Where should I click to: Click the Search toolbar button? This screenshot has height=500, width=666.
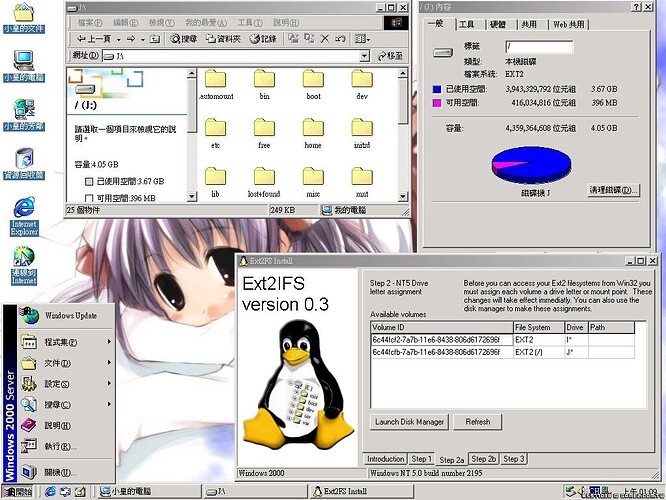click(183, 39)
